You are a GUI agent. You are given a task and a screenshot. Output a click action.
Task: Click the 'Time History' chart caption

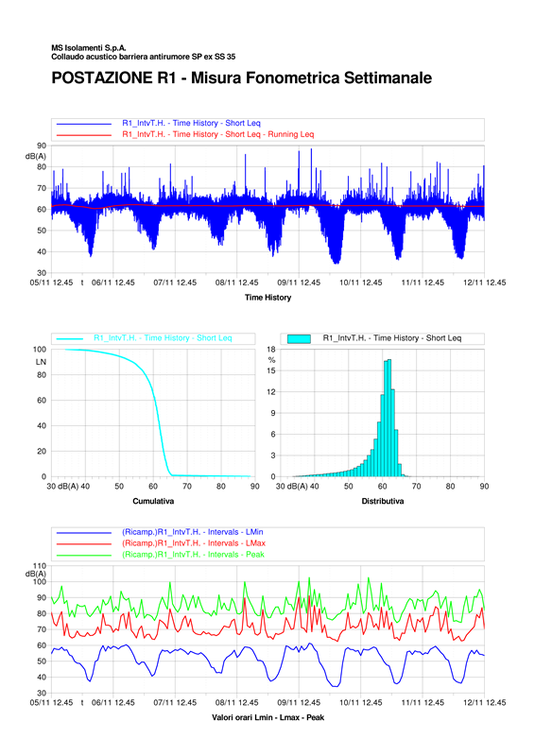(267, 298)
